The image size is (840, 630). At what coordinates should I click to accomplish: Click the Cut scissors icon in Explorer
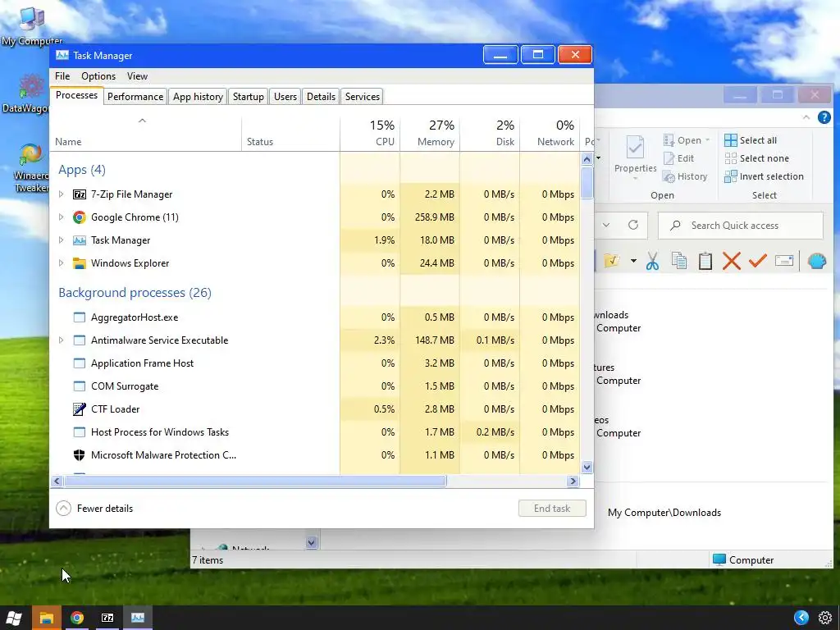[652, 261]
